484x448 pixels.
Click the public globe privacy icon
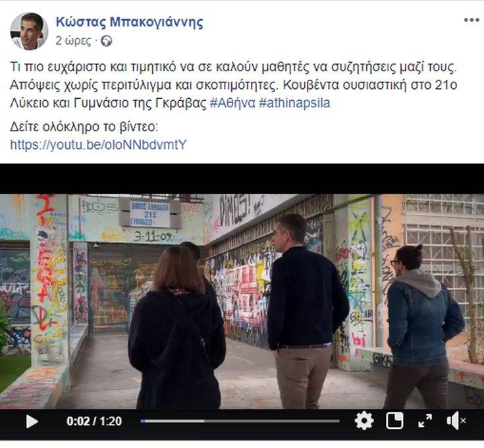(x=107, y=41)
